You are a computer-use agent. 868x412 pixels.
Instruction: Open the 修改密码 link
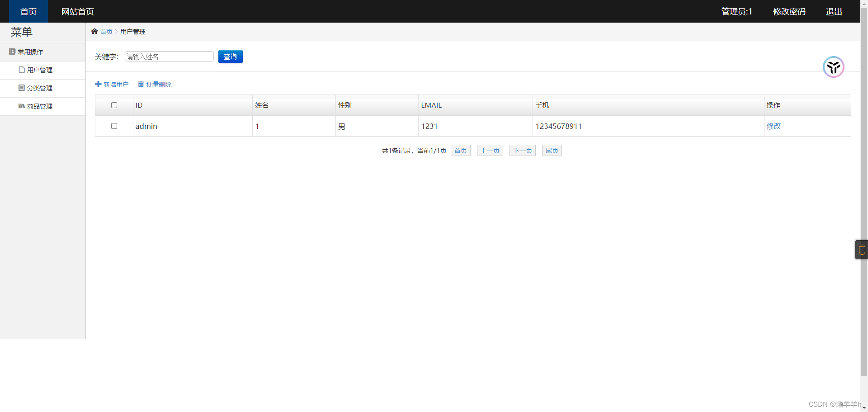789,11
